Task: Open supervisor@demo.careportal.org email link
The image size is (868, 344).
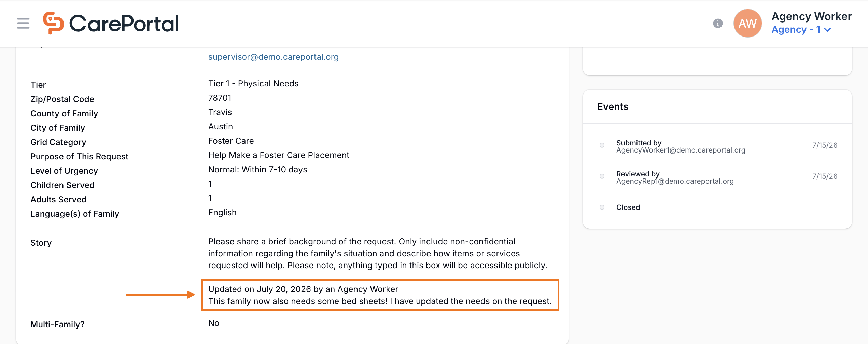Action: pyautogui.click(x=274, y=57)
